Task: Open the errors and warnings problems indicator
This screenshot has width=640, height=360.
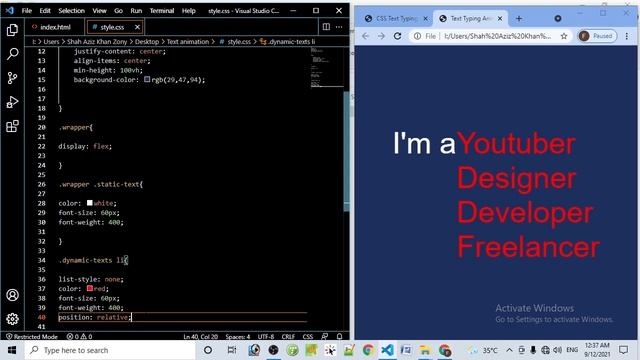Action: point(80,337)
